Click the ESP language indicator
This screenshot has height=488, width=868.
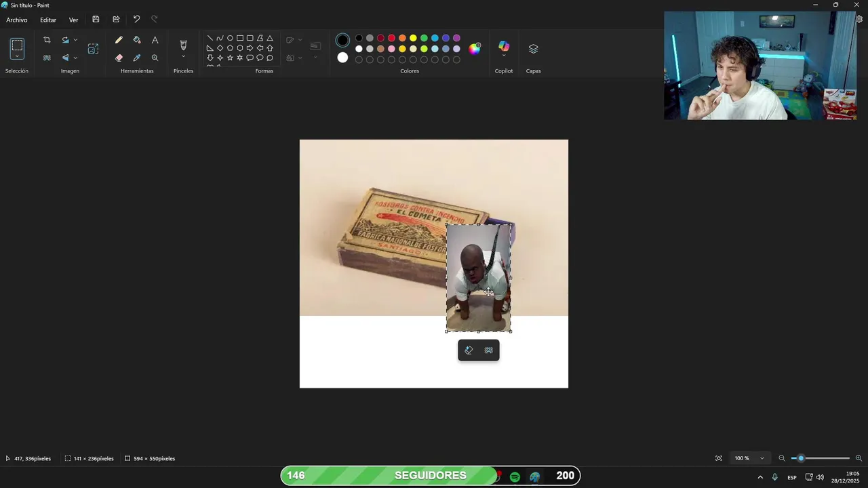[x=792, y=477]
